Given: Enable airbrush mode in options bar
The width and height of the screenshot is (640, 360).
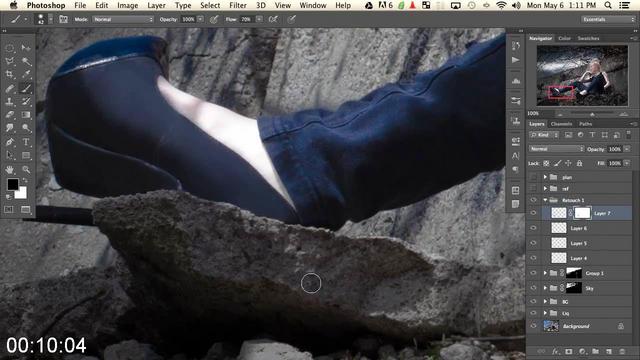Looking at the screenshot, I should (x=273, y=19).
